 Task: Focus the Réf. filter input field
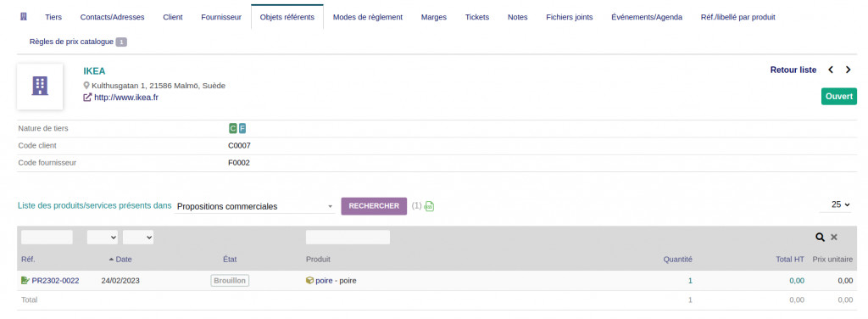(x=47, y=237)
